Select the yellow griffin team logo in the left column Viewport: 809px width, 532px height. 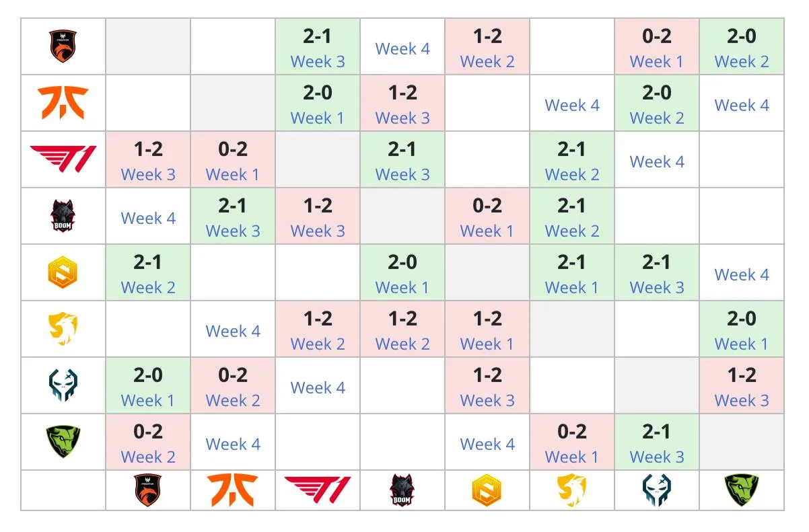[63, 329]
